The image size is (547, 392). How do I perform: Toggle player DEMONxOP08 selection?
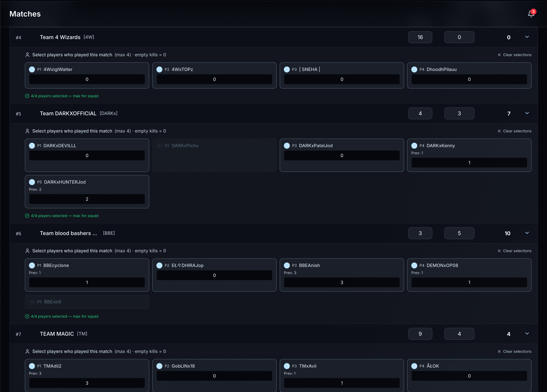tap(414, 265)
